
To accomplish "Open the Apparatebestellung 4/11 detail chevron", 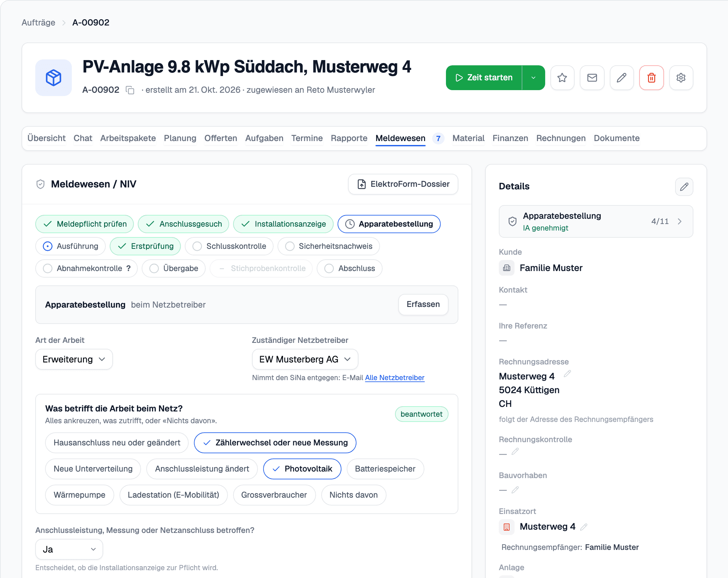I will tap(680, 221).
